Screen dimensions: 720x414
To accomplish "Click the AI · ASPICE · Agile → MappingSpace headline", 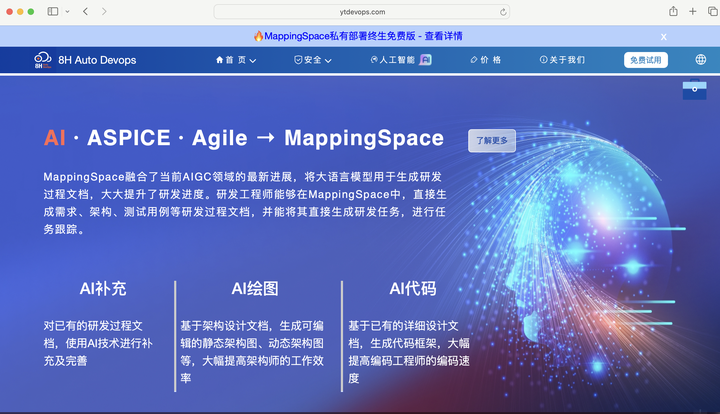I will pyautogui.click(x=244, y=138).
